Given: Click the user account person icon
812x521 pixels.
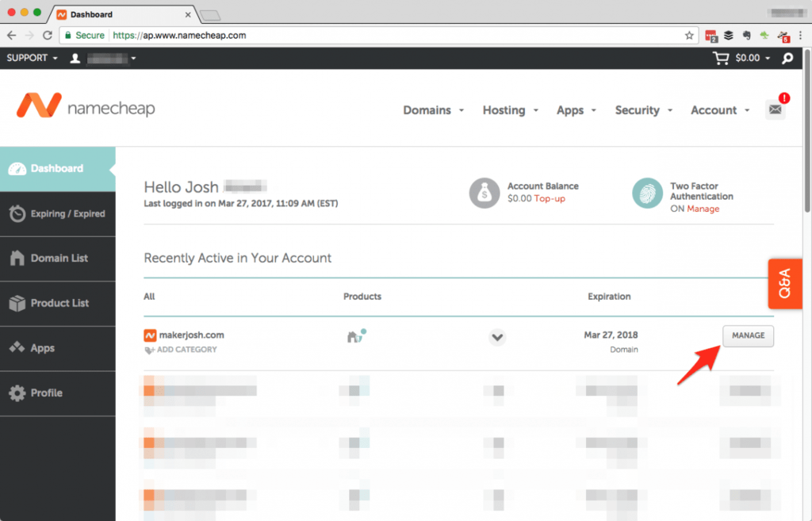Looking at the screenshot, I should 75,58.
